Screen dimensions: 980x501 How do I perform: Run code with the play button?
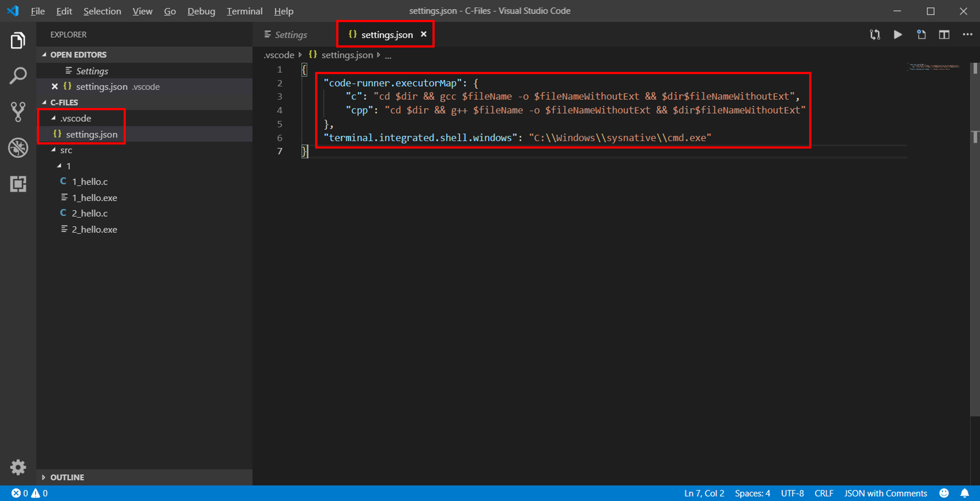[897, 35]
